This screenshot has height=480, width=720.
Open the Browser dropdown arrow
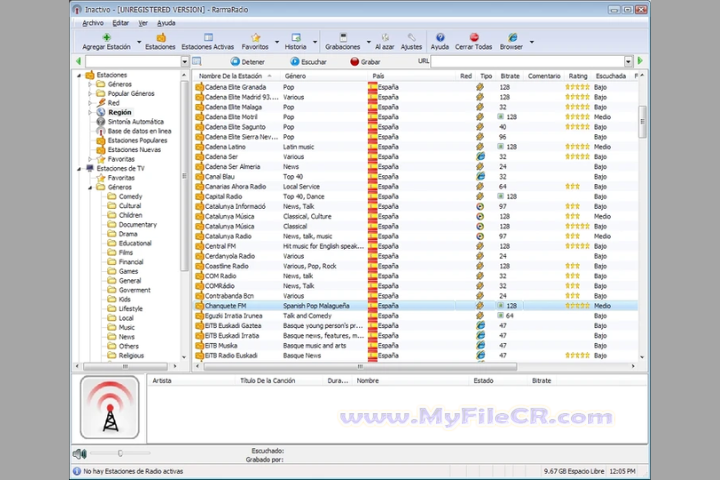coord(532,42)
